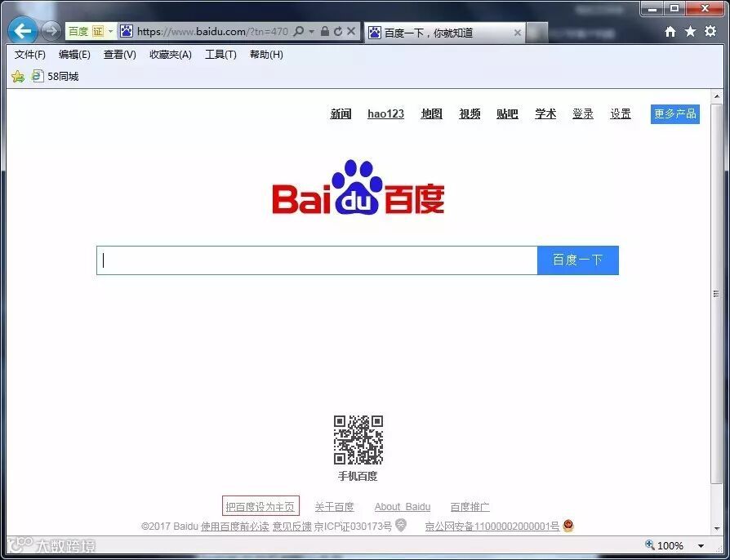730x560 pixels.
Task: Go to the Home page icon
Action: pos(670,31)
